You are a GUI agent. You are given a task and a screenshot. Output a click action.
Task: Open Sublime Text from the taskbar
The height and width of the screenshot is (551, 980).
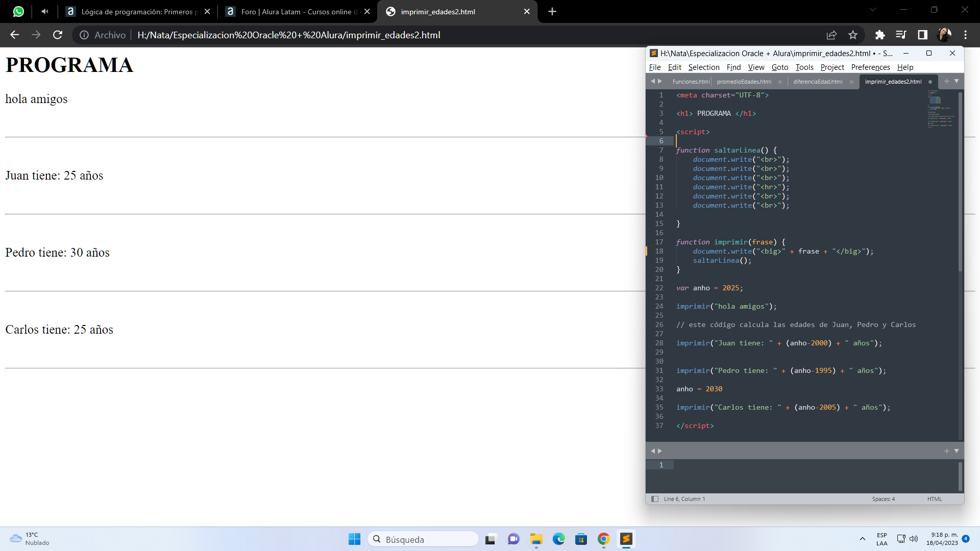tap(626, 539)
